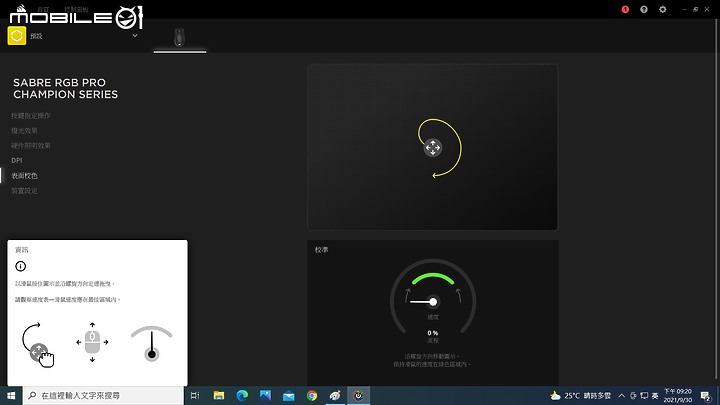The width and height of the screenshot is (720, 405).
Task: Open iCUE settings gear icon
Action: [x=663, y=9]
